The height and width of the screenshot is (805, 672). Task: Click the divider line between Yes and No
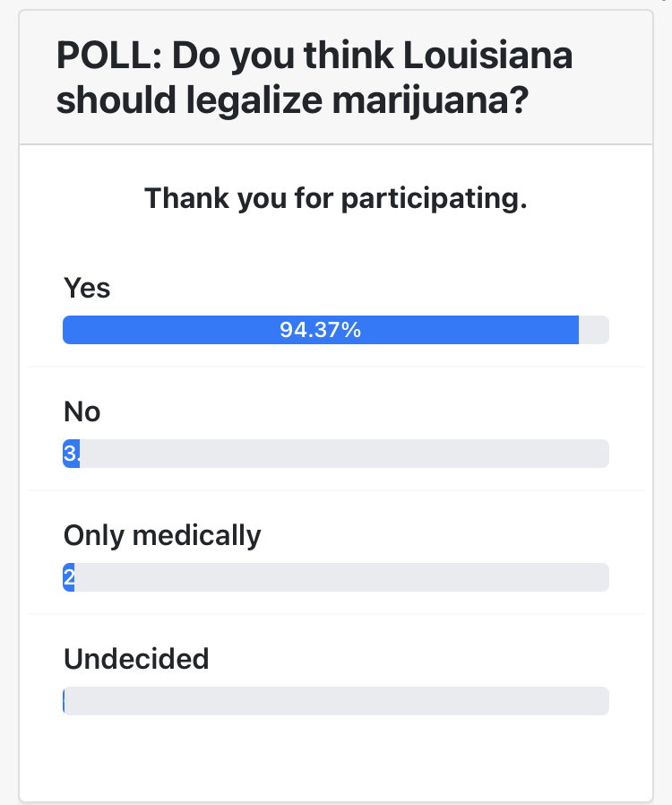tap(336, 367)
